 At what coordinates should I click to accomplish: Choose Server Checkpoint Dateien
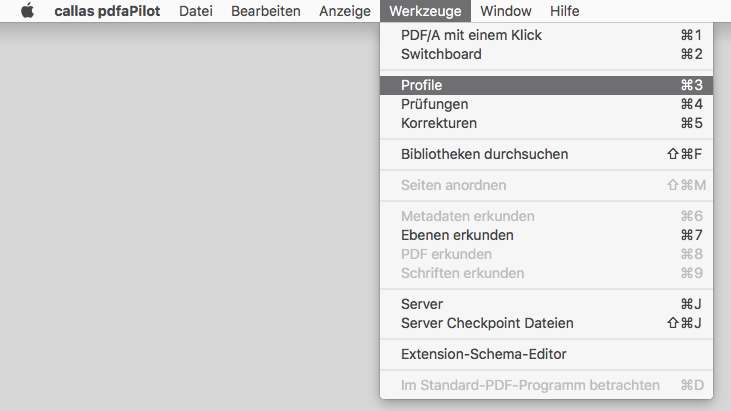tap(546, 323)
